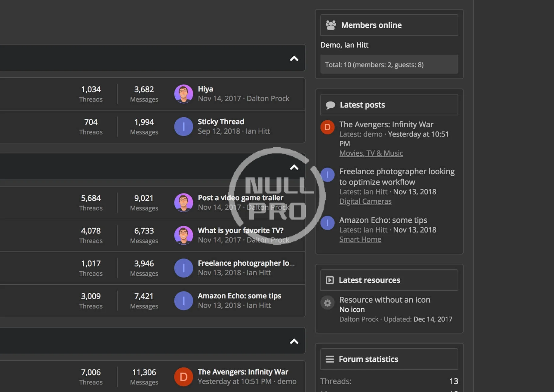Click Dalton Prock avatar beside Hiya thread
554x392 pixels.
(x=183, y=94)
